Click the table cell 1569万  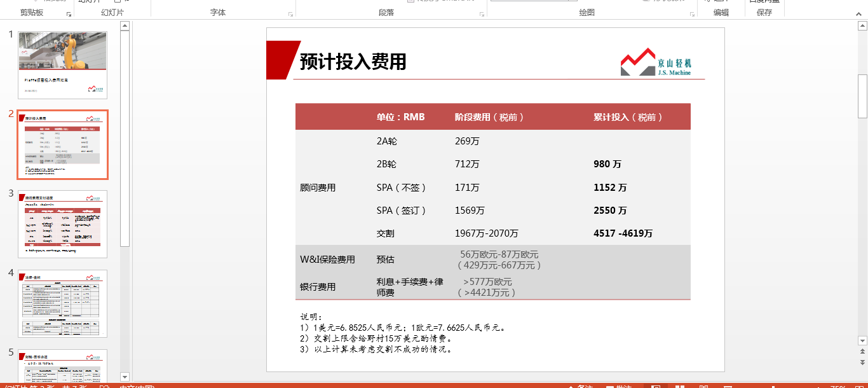point(470,211)
